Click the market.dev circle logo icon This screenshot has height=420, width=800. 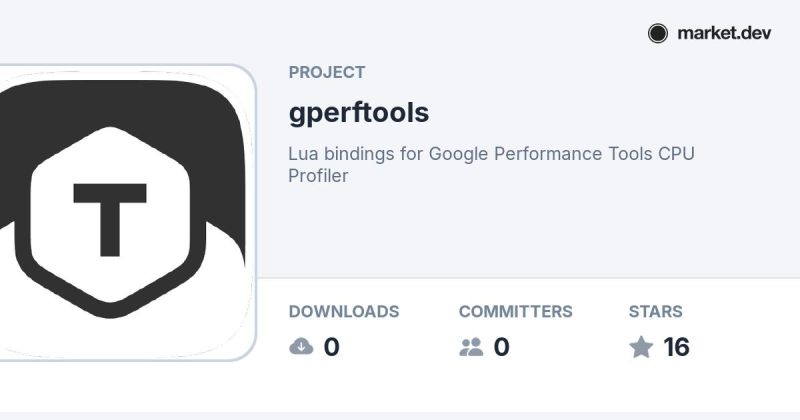658,34
